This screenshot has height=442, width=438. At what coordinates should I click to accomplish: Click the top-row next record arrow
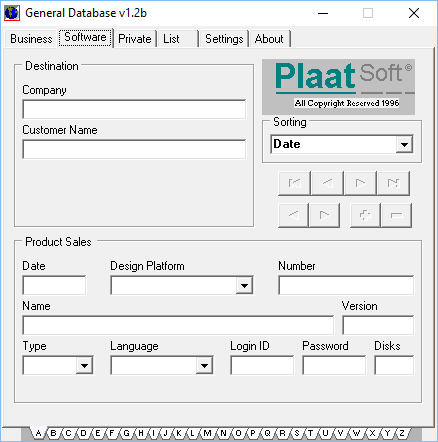click(360, 183)
